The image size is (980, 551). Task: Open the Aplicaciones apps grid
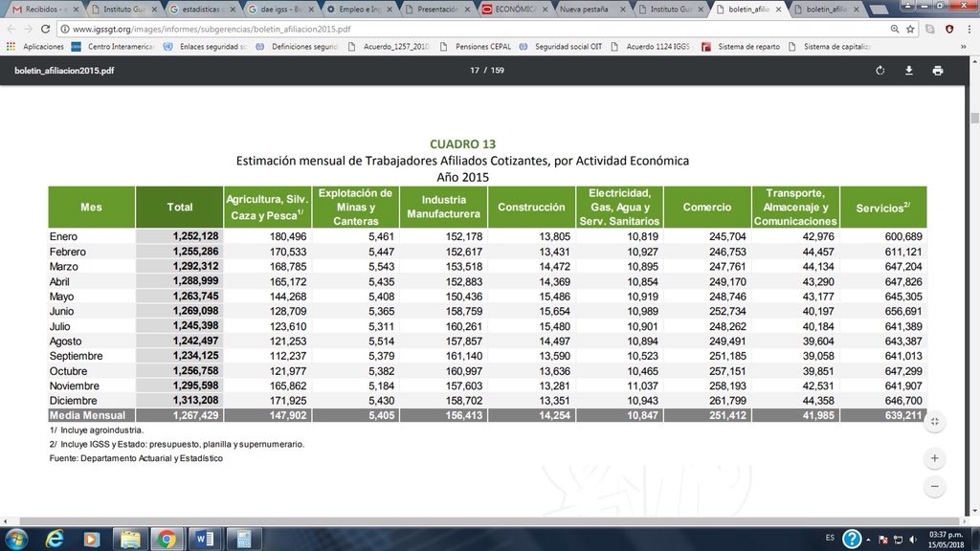click(x=35, y=46)
